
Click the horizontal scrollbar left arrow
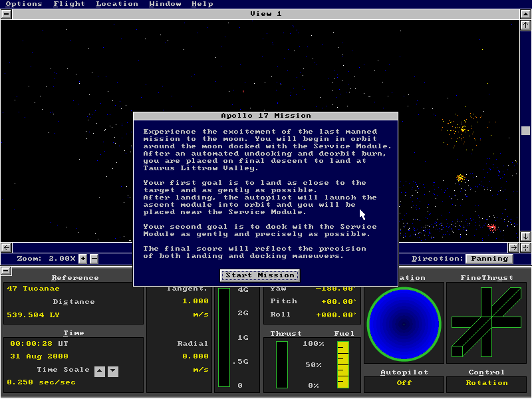pos(7,247)
